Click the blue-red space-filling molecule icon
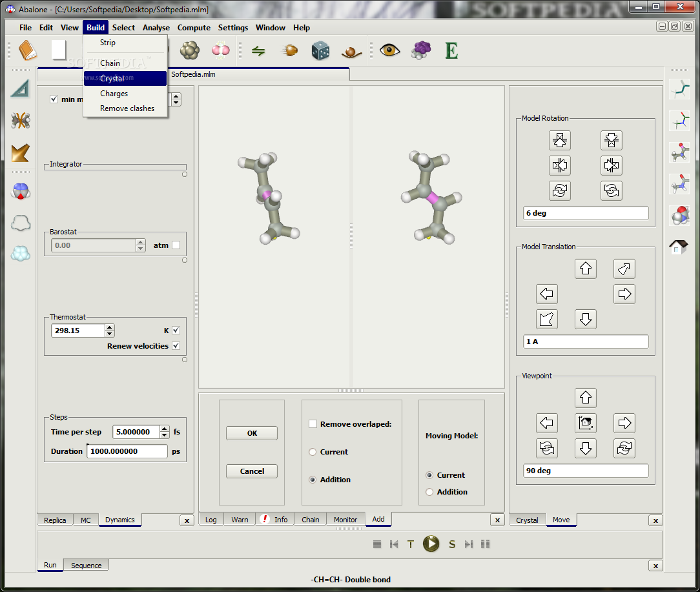 (21, 191)
